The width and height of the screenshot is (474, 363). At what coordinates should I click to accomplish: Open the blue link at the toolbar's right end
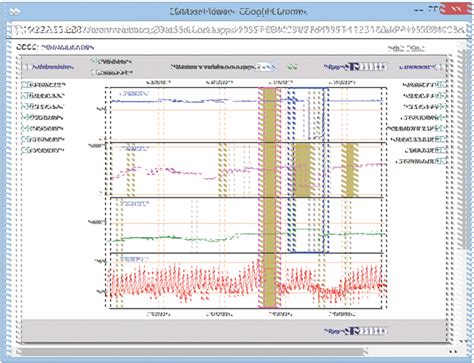(417, 67)
